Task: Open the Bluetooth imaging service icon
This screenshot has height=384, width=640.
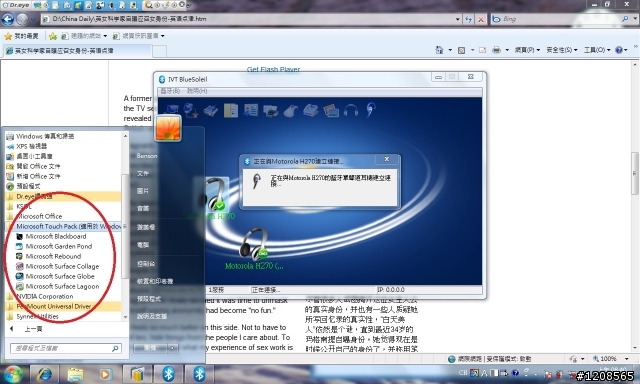Action: pos(331,111)
